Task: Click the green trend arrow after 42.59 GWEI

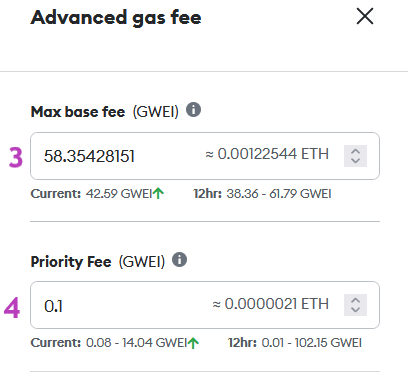Action: [159, 193]
